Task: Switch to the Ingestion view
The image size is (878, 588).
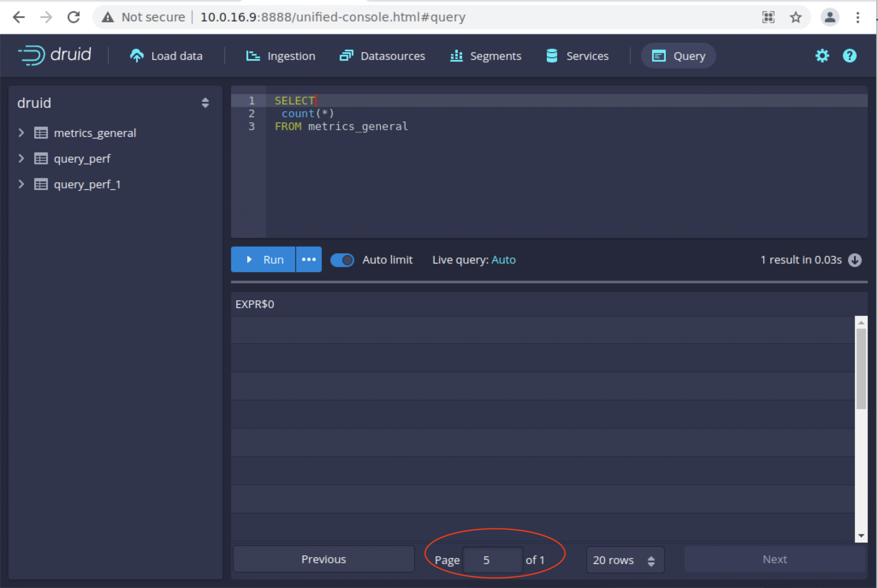Action: 281,56
